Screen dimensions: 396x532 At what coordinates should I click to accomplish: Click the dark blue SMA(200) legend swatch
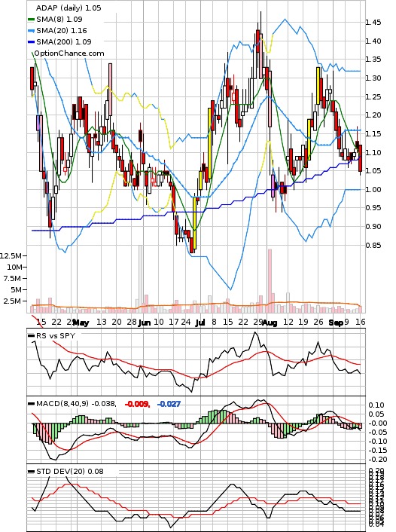(x=31, y=42)
